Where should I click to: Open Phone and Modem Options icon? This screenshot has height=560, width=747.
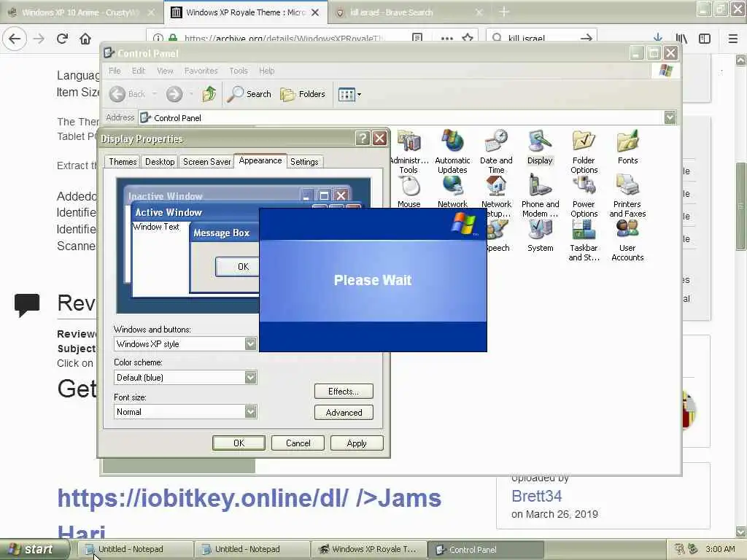540,196
